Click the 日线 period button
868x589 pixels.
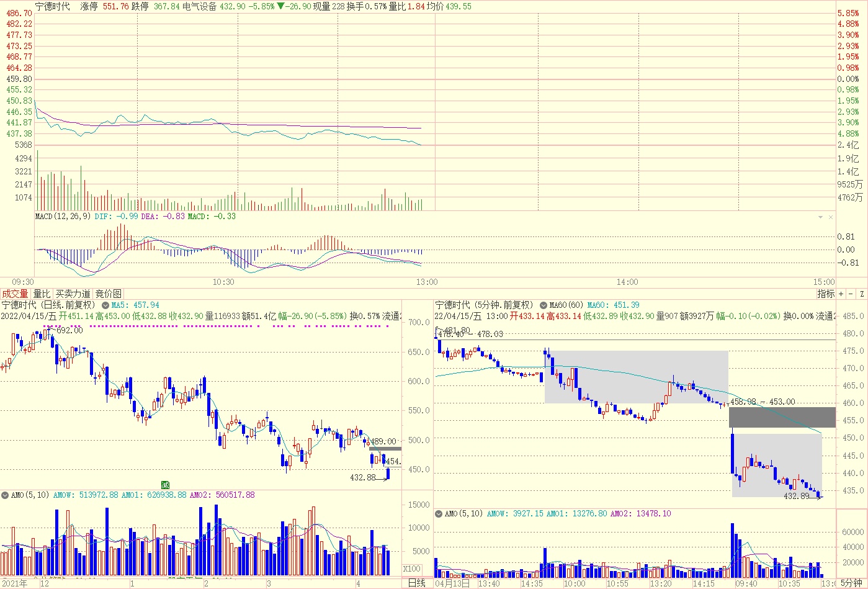pyautogui.click(x=416, y=583)
